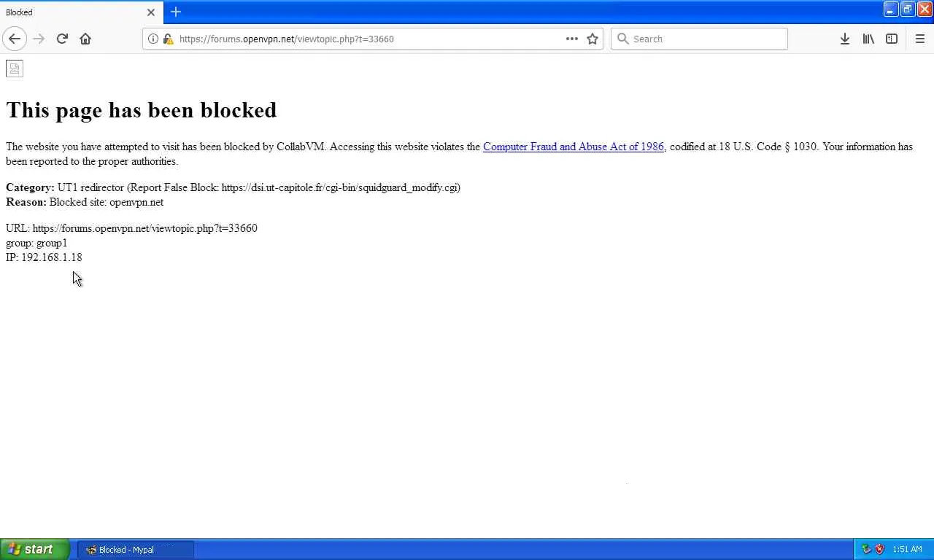Click the padlock warning icon in the URL bar
Image resolution: width=934 pixels, height=560 pixels.
[168, 39]
